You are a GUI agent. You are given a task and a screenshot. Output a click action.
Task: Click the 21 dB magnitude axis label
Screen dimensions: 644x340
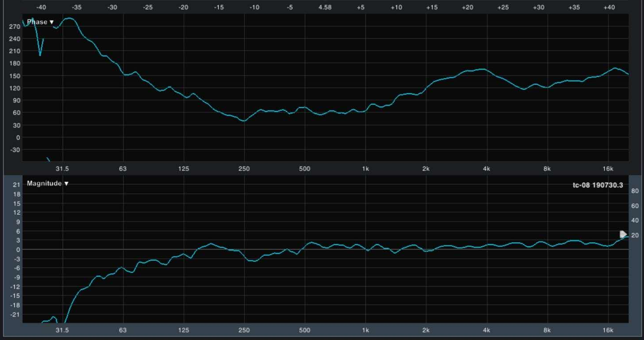16,185
